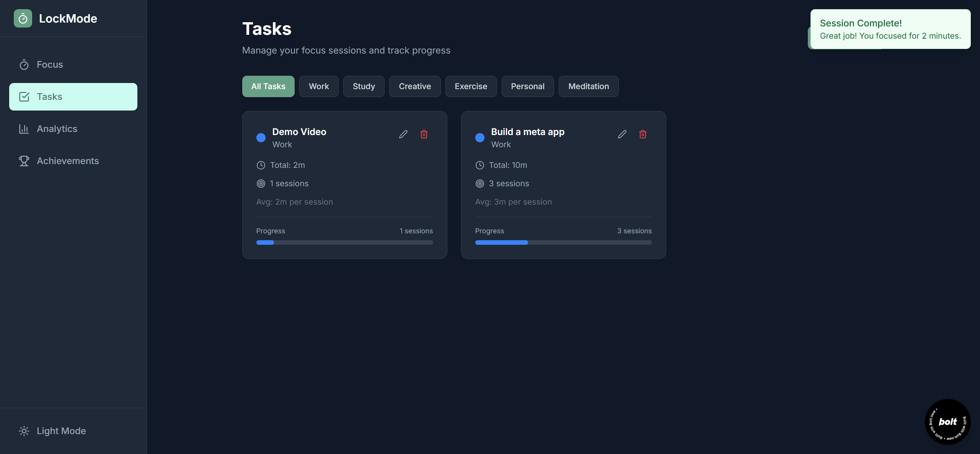Click the blue color dot on Demo Video
The image size is (980, 454).
tap(261, 138)
